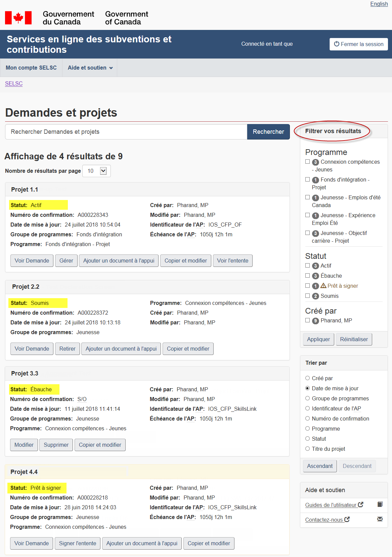Focus the Rechercher Demandes et projets field
The height and width of the screenshot is (557, 392).
click(x=126, y=132)
